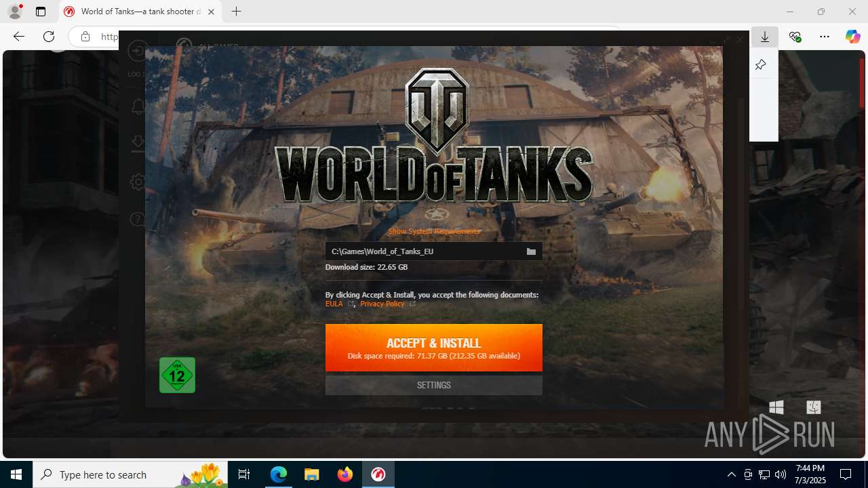Open Edge settings and more menu
The height and width of the screenshot is (488, 868).
pyautogui.click(x=825, y=37)
